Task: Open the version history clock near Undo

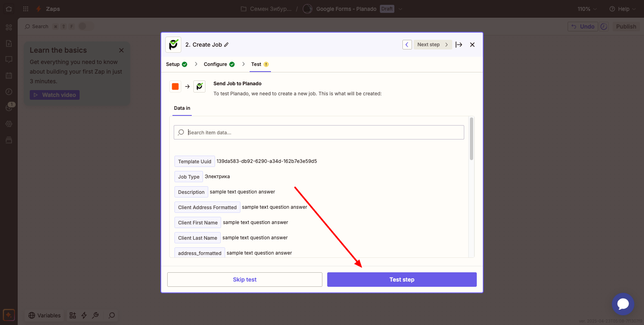Action: (604, 27)
